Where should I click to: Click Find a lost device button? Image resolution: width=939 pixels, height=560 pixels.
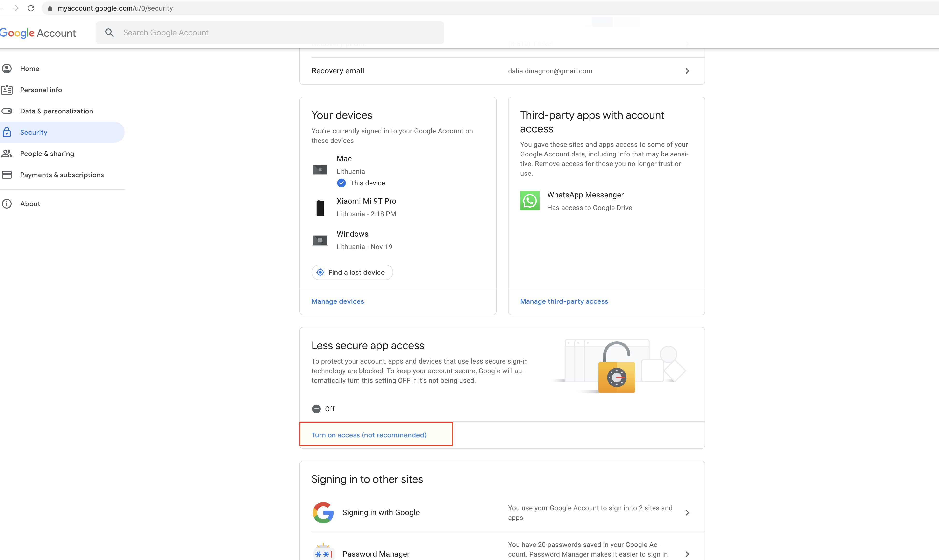point(352,272)
